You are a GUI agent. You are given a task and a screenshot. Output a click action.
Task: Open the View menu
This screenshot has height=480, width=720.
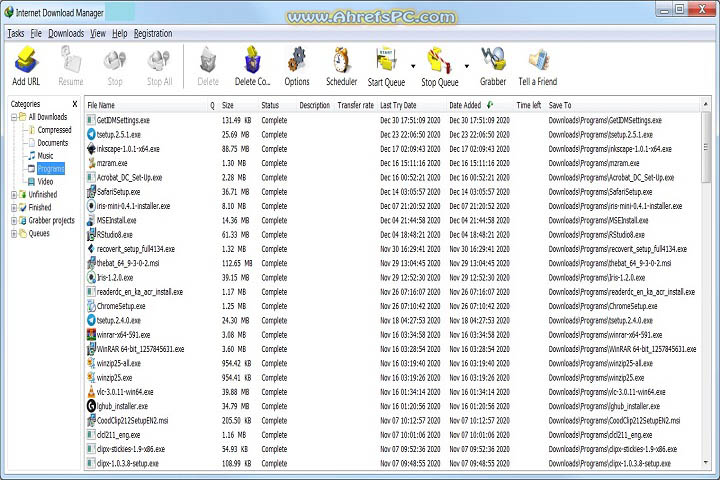tap(98, 34)
